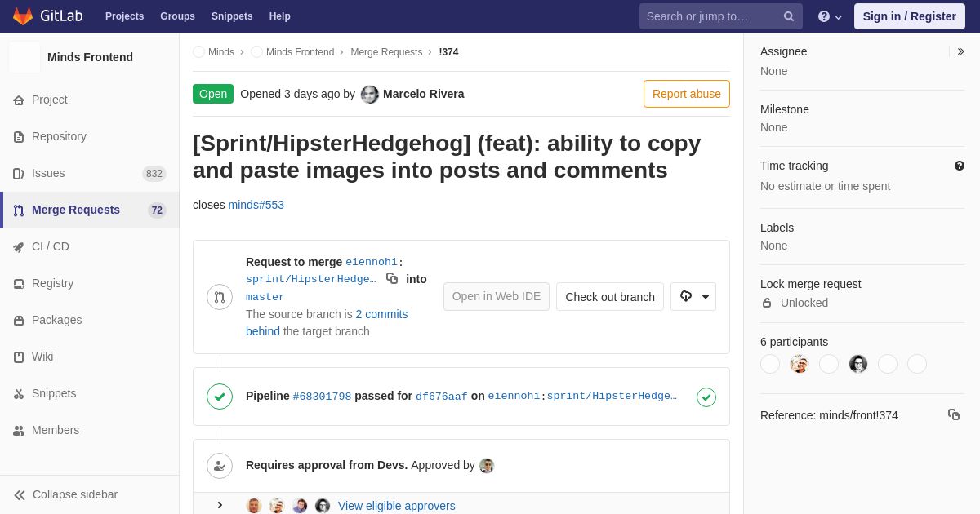980x514 pixels.
Task: Open the Help top navigation item
Action: (x=280, y=16)
